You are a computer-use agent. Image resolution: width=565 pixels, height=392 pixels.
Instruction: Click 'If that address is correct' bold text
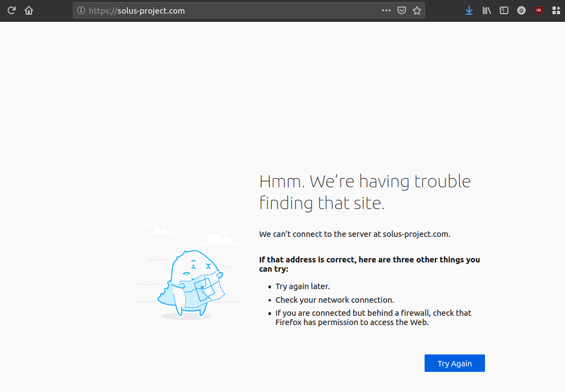click(370, 264)
